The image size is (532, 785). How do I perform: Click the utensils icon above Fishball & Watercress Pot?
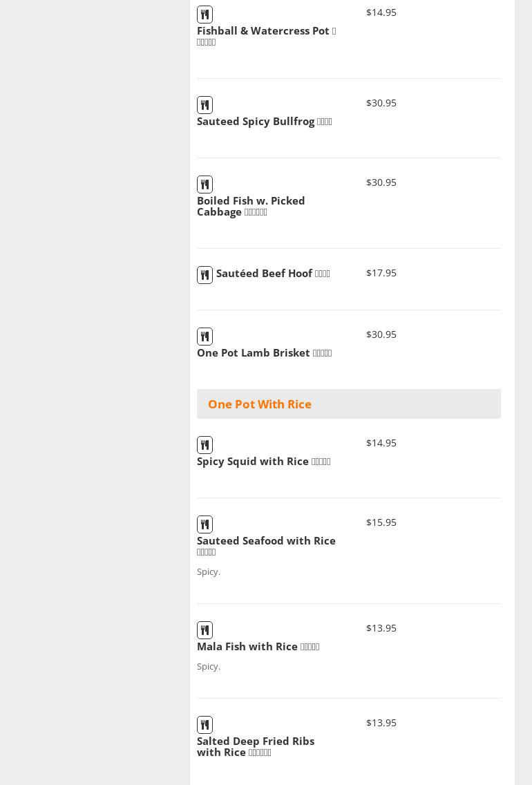(205, 15)
